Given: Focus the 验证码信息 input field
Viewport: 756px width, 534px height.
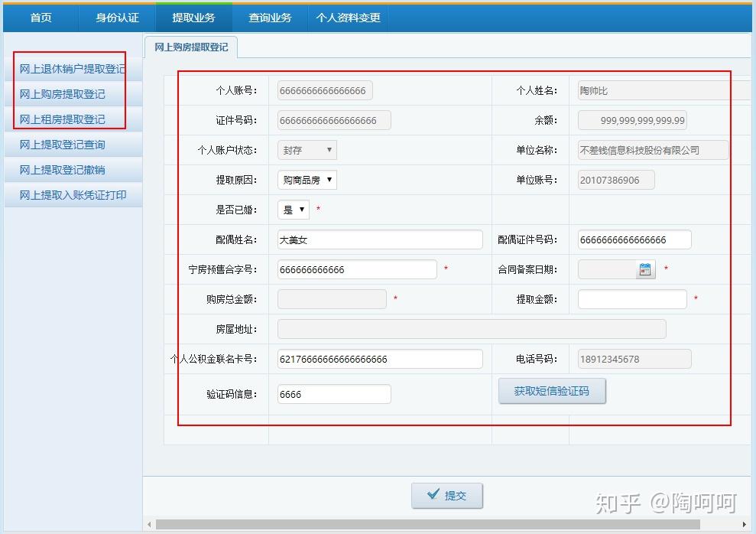Looking at the screenshot, I should click(334, 394).
